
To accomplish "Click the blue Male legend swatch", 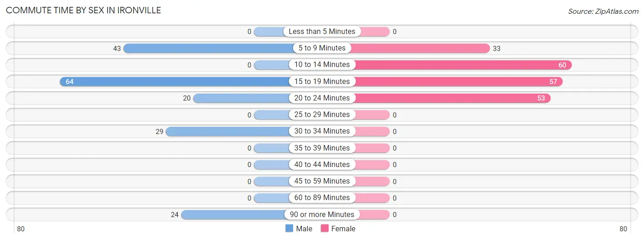I will 289,229.
